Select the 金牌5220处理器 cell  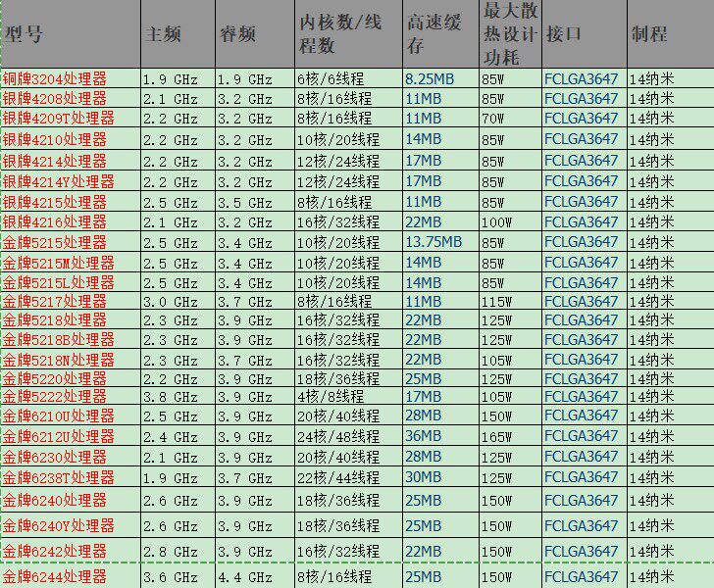point(71,378)
